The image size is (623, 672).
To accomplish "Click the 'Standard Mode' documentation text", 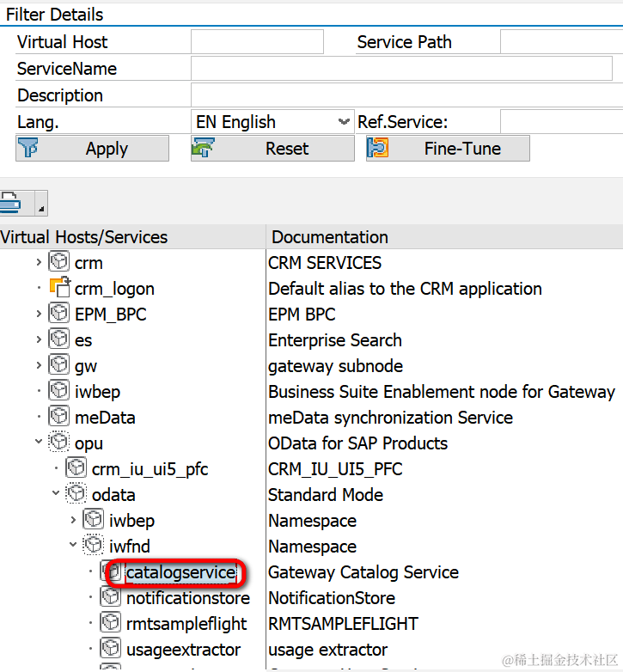I will 326,495.
